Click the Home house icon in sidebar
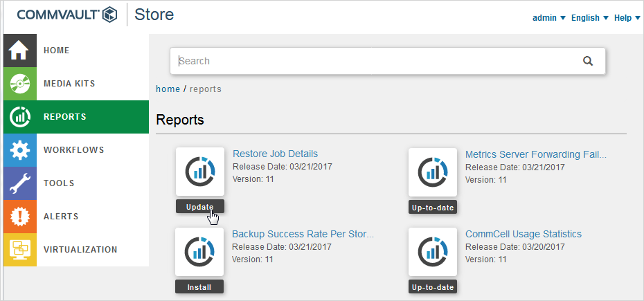The width and height of the screenshot is (644, 301). [x=19, y=51]
